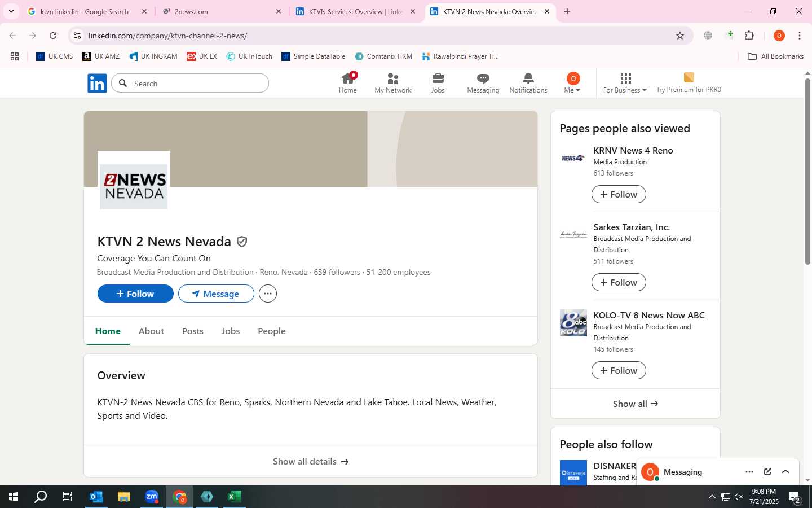Switch to the About tab
This screenshot has height=508, width=812.
point(151,331)
